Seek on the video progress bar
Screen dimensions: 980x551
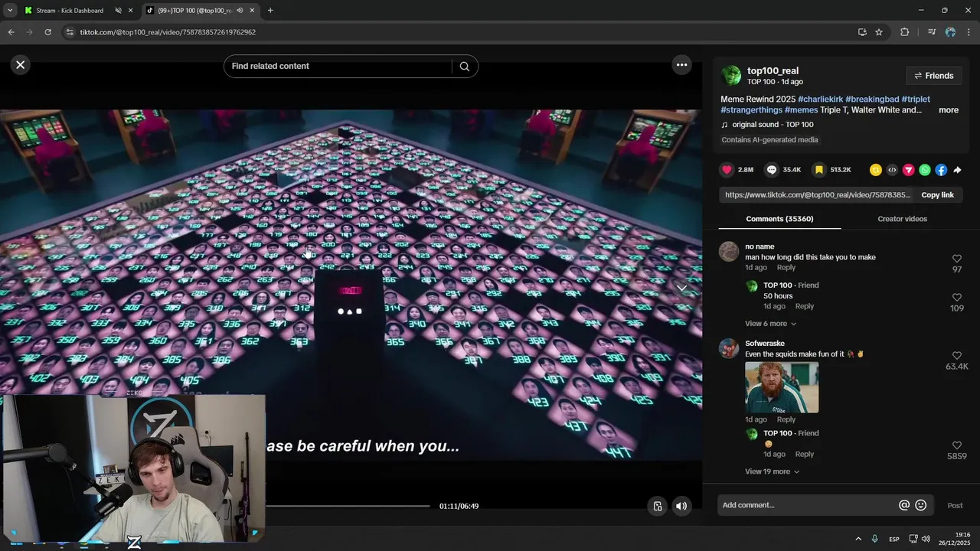coord(348,506)
